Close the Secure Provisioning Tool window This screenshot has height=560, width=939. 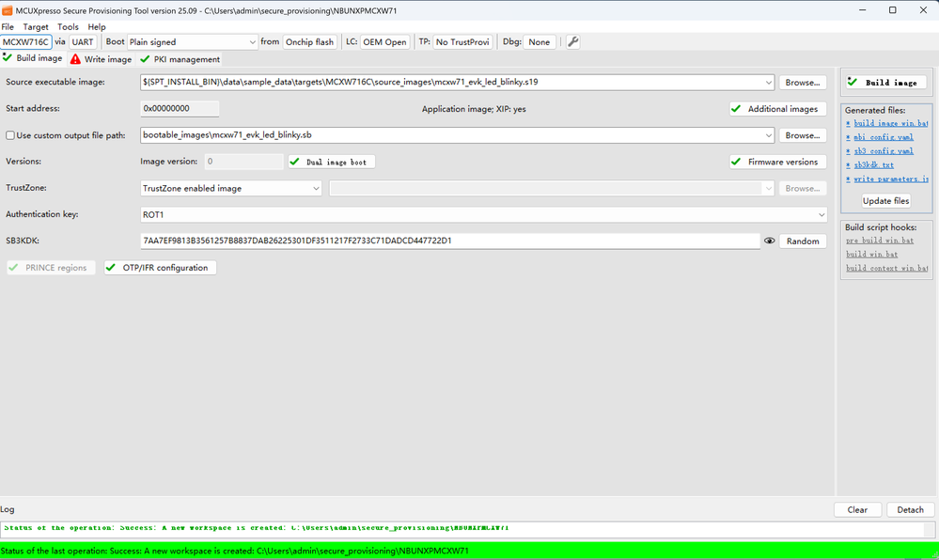[x=923, y=10]
